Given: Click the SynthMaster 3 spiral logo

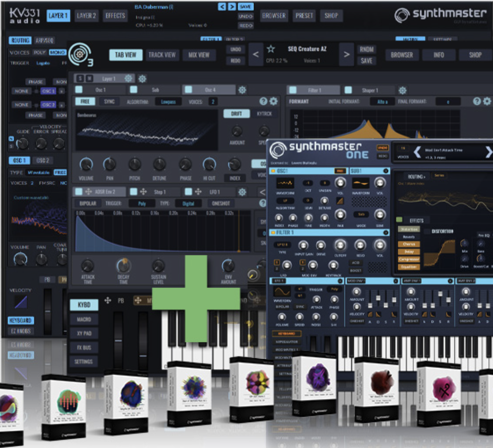Looking at the screenshot, I should point(80,54).
